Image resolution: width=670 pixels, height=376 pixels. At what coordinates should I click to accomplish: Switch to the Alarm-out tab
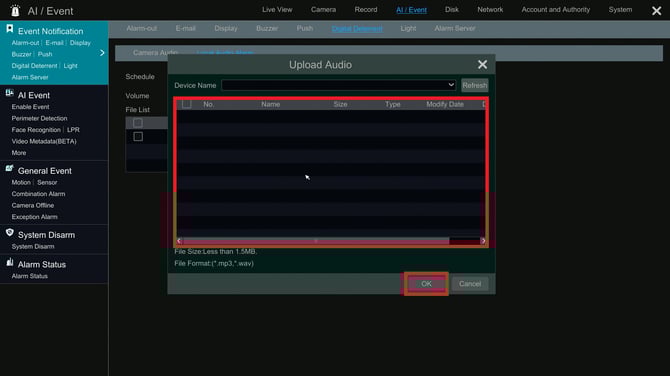tap(141, 28)
